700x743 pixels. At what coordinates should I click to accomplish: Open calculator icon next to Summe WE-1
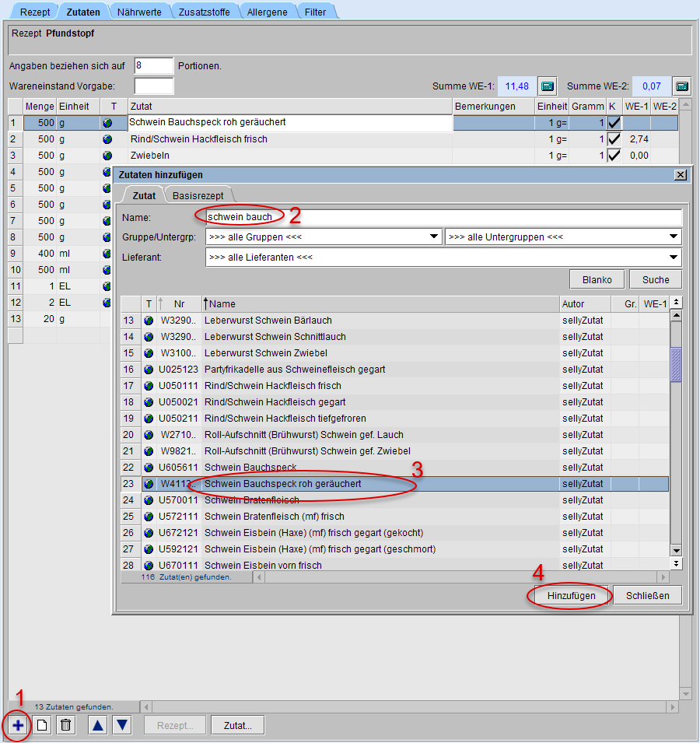pyautogui.click(x=547, y=86)
